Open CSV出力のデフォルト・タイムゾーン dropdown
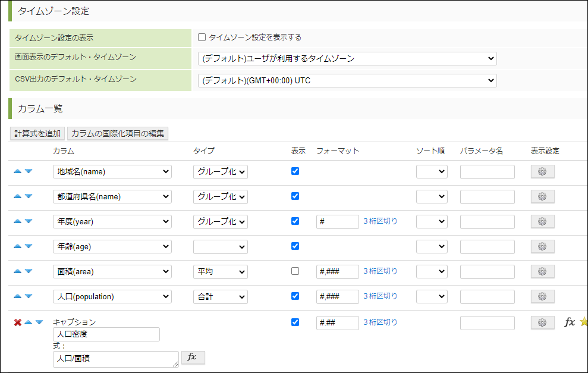Screen dimensions: 588x373 [x=347, y=80]
